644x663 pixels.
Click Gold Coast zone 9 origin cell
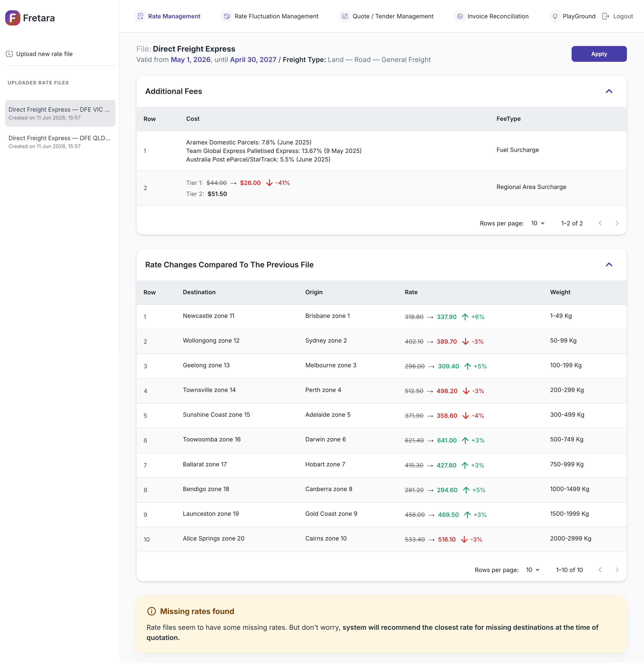coord(331,514)
